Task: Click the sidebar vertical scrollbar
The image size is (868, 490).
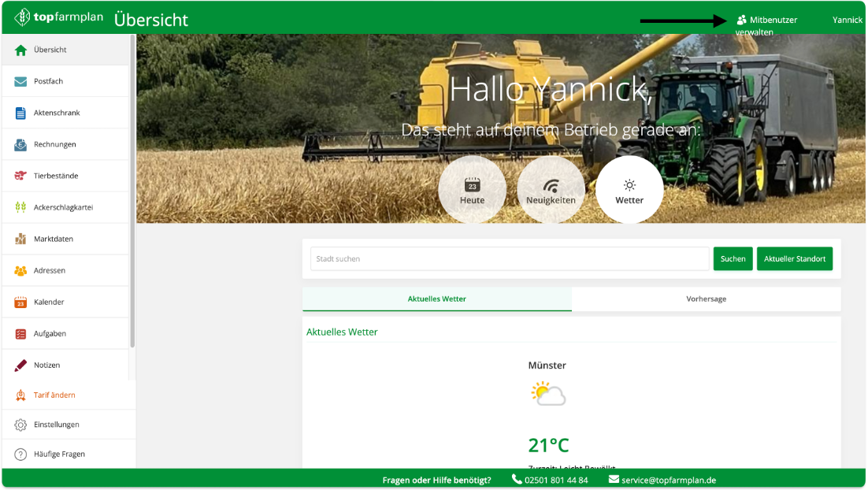Action: (132, 197)
